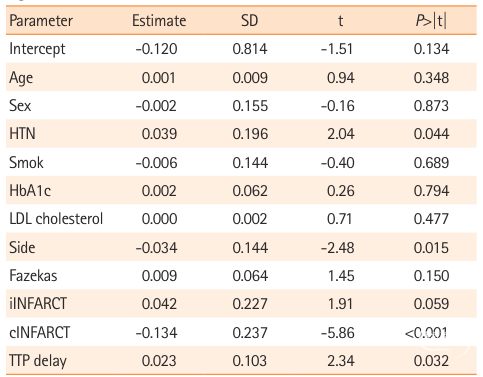Image resolution: width=483 pixels, height=377 pixels.
Task: Select the HbA1c row label
Action: tap(30, 191)
